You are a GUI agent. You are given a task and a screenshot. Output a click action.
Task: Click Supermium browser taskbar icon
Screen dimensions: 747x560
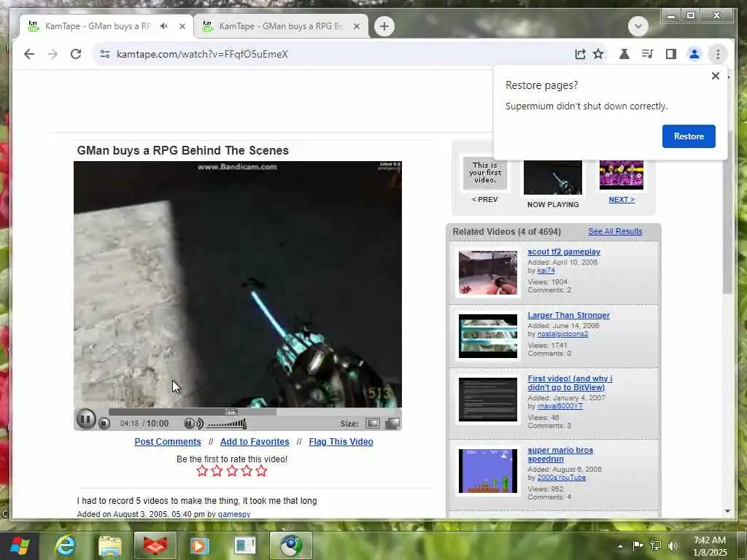(x=291, y=545)
